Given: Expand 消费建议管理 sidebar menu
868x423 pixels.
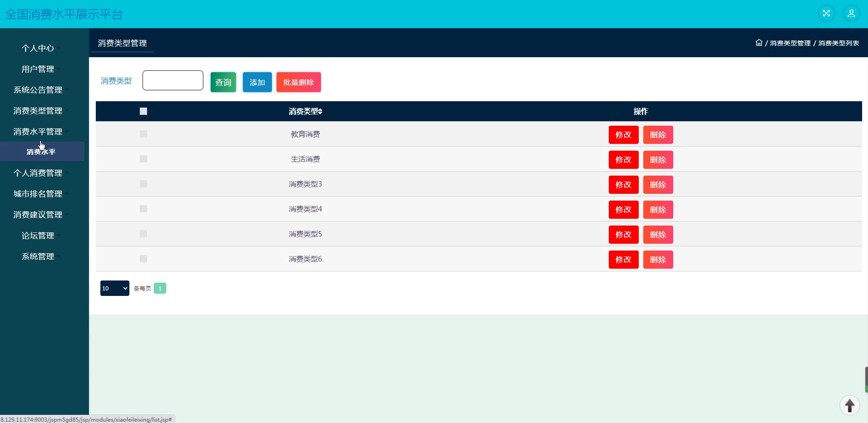Looking at the screenshot, I should (41, 215).
